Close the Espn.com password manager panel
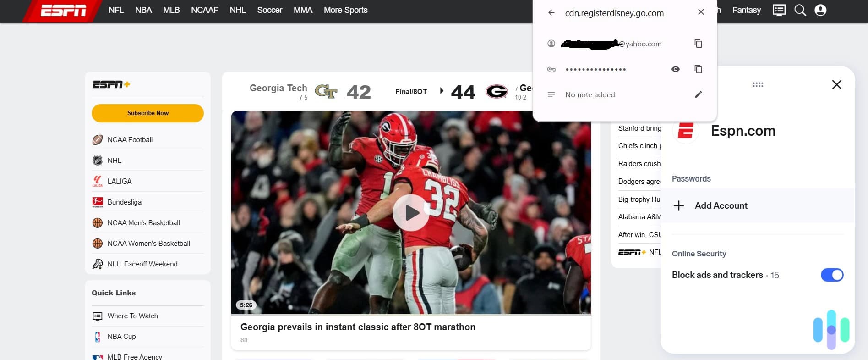 coord(836,85)
